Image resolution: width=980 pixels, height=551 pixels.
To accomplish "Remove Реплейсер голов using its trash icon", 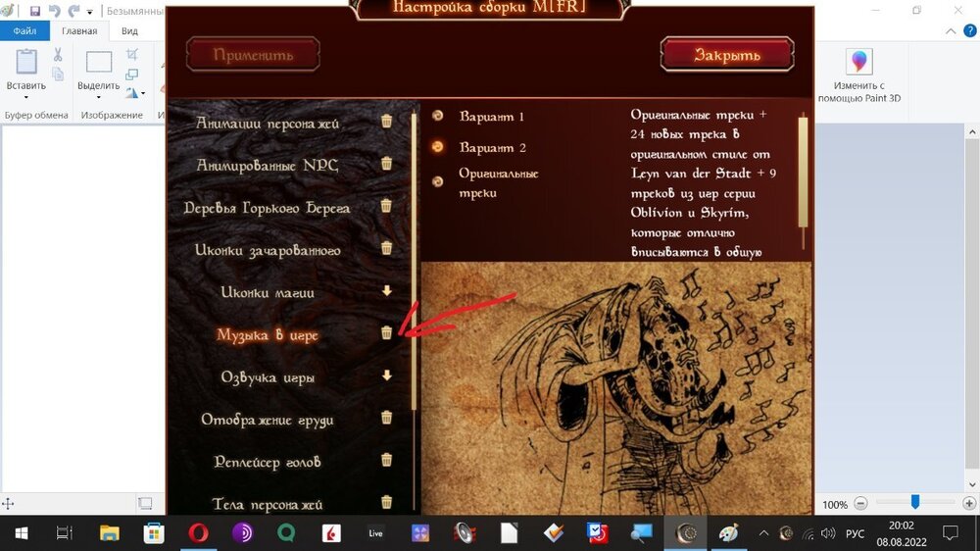I will coord(386,460).
